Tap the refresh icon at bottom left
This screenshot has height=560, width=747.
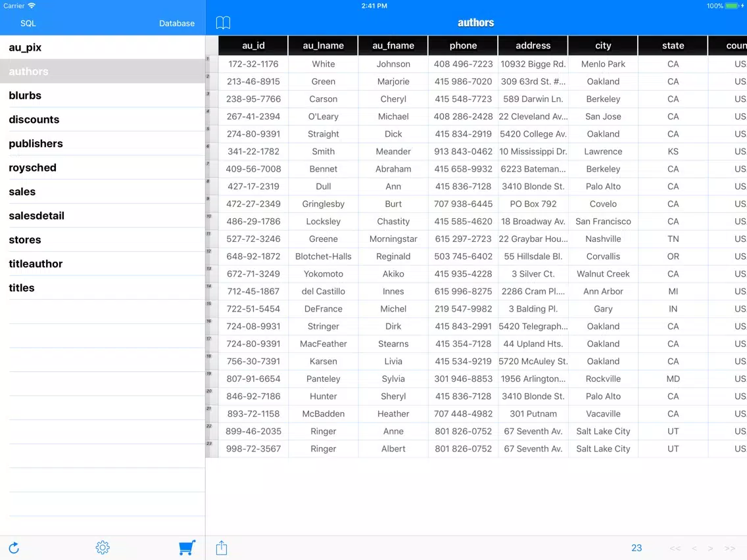pyautogui.click(x=14, y=548)
